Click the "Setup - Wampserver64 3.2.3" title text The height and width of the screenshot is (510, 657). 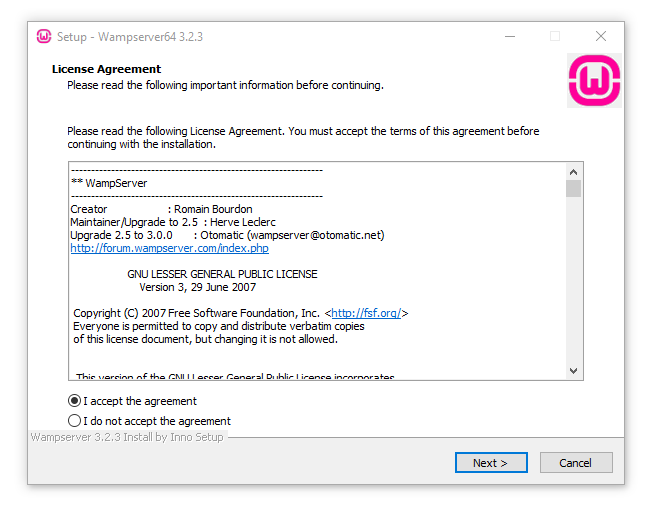point(130,37)
